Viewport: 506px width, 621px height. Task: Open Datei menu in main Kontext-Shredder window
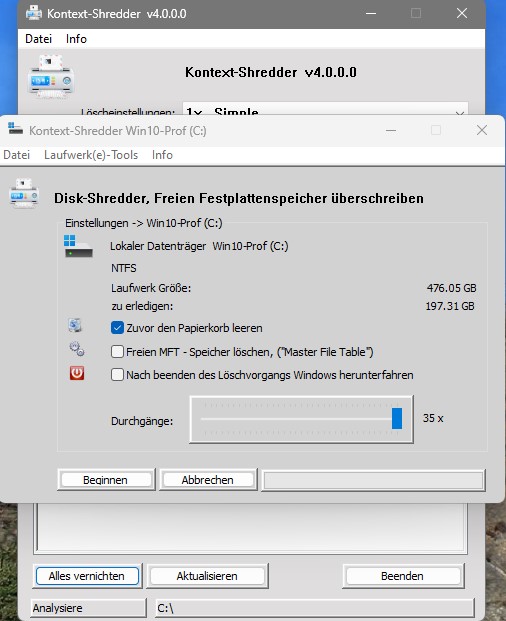(x=38, y=39)
